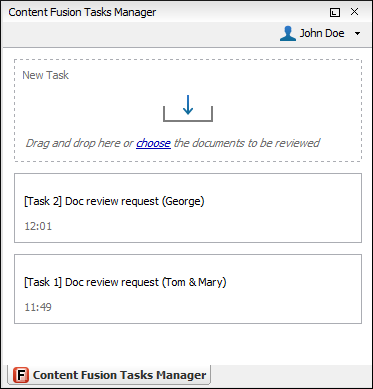Image resolution: width=373 pixels, height=389 pixels.
Task: Click the 11:49 timestamp of Task 1
Action: 38,307
